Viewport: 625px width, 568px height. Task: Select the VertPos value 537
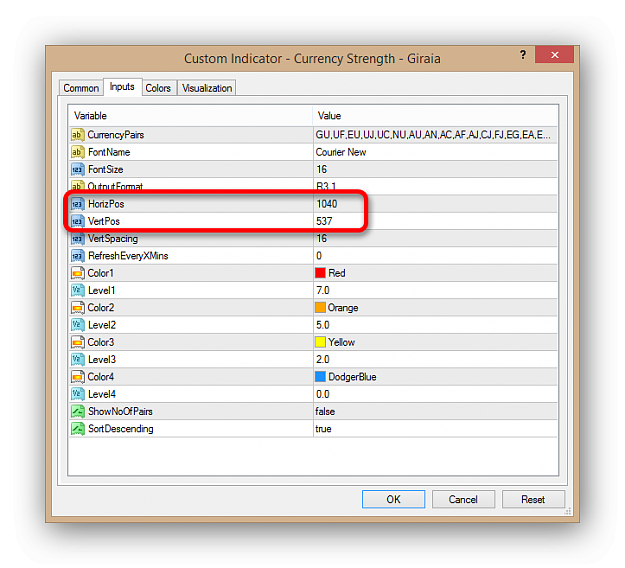click(324, 221)
